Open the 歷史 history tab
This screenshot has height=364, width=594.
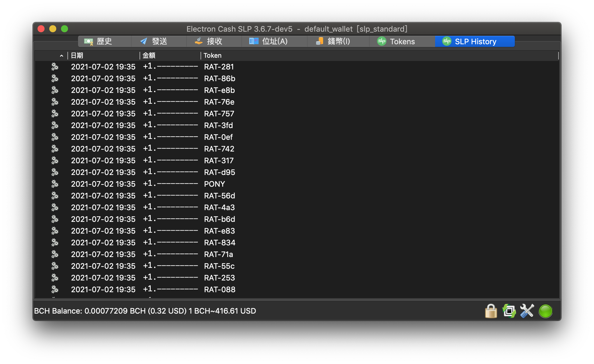pyautogui.click(x=104, y=41)
